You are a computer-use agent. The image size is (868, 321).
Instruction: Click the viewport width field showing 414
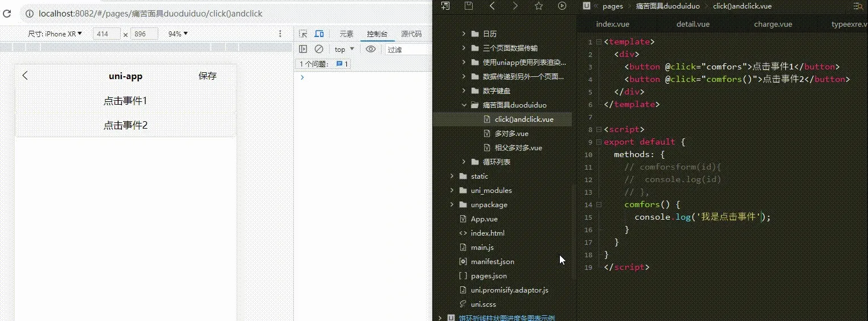106,34
